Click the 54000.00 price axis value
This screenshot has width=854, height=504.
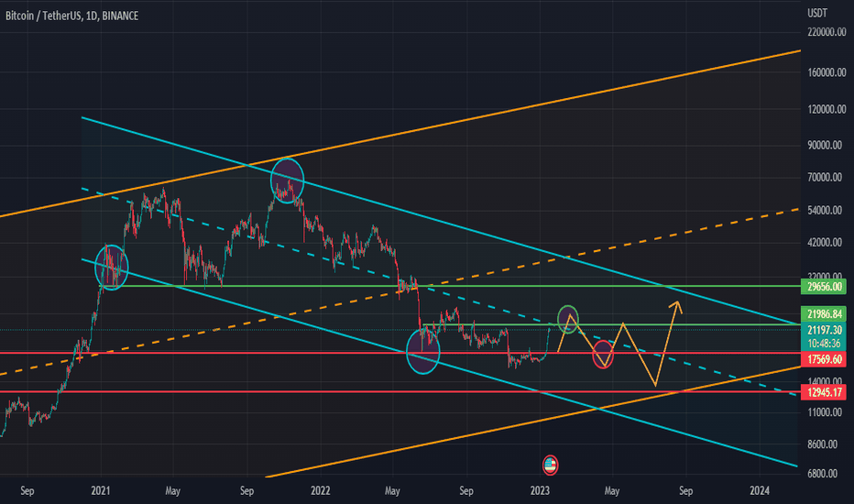[x=825, y=211]
